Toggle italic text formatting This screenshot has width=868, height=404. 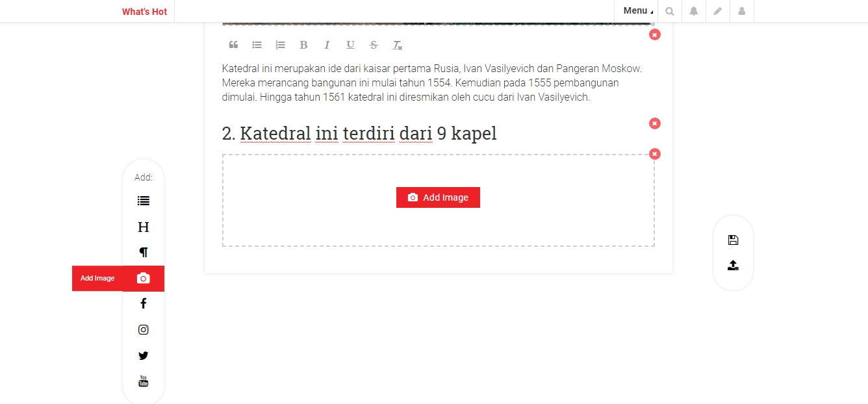click(x=327, y=45)
